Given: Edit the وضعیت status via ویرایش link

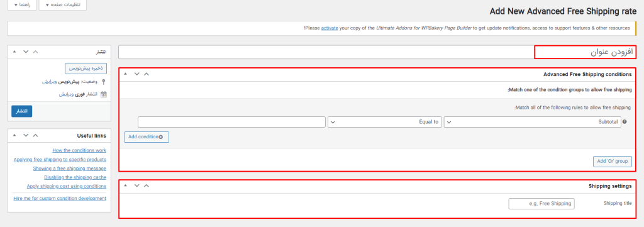Looking at the screenshot, I should click(49, 82).
